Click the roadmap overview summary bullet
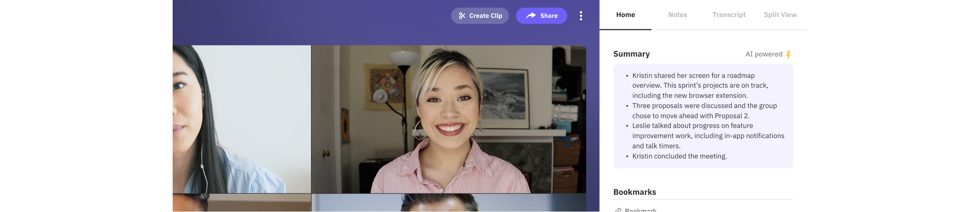 pos(700,86)
